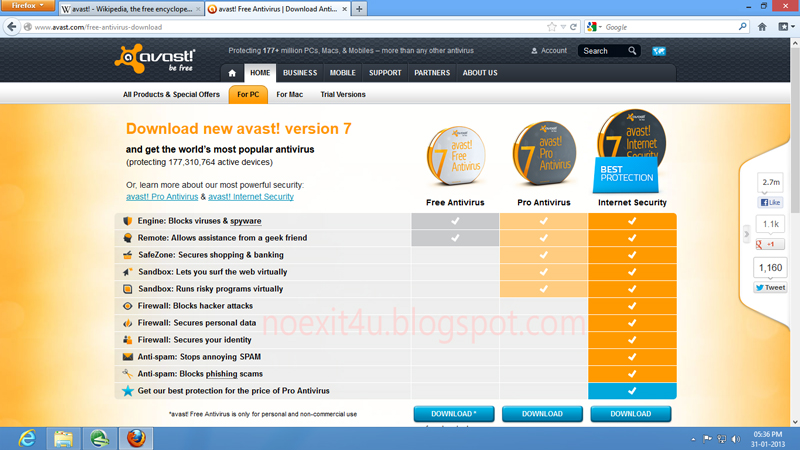Open new tab with plus button
800x450 pixels.
[359, 9]
